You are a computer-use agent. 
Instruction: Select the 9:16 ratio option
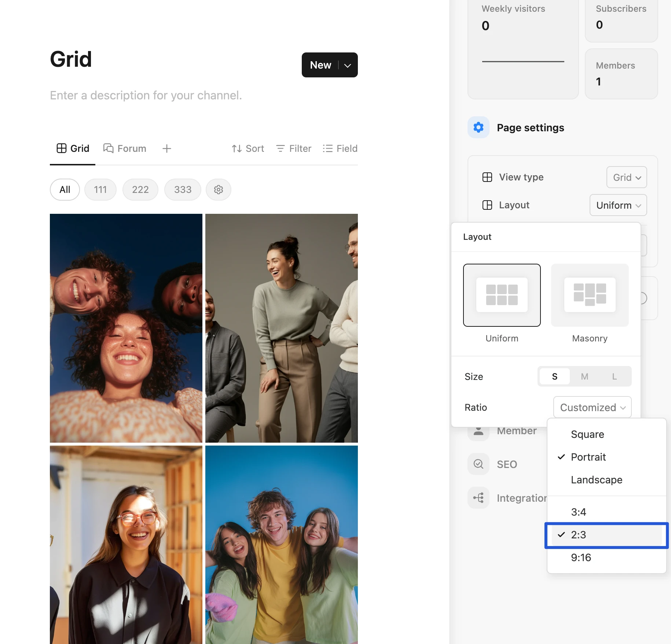point(581,557)
